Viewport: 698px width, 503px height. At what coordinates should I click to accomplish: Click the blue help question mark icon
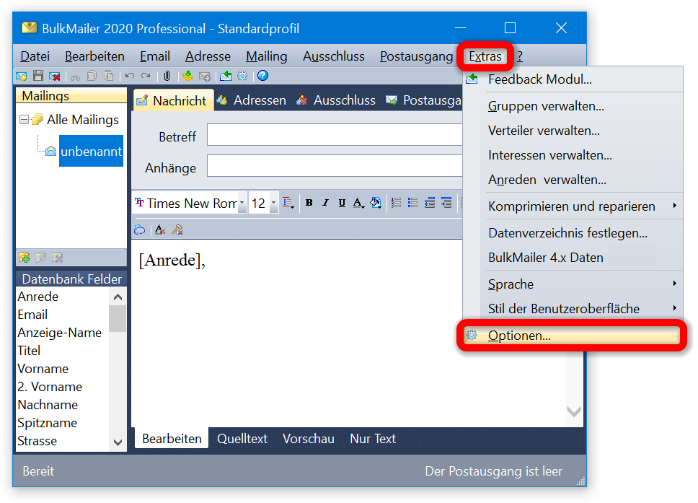tap(263, 76)
